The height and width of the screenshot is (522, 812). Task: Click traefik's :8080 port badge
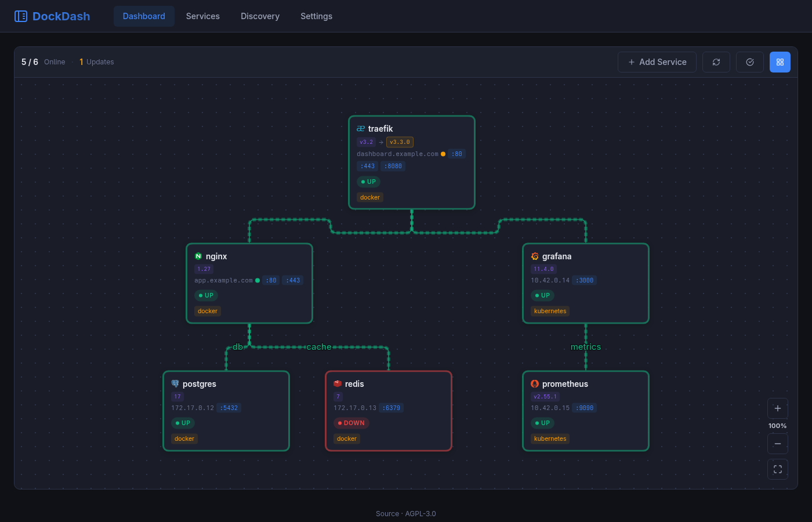pos(393,166)
